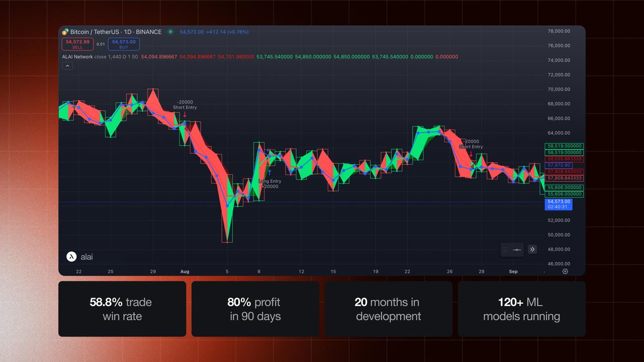644x362 pixels.
Task: Click the green market status dot
Action: point(171,32)
